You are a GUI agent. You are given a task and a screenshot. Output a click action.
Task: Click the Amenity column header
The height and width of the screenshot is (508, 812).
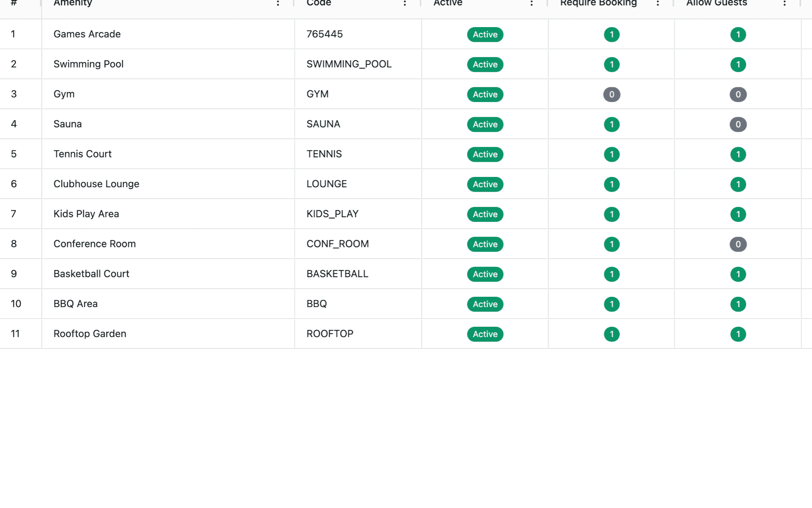pyautogui.click(x=73, y=3)
